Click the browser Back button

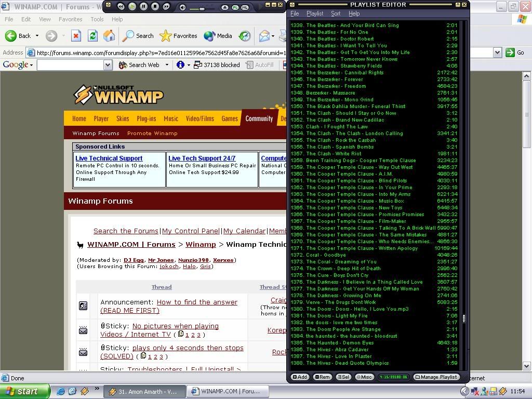click(x=18, y=36)
